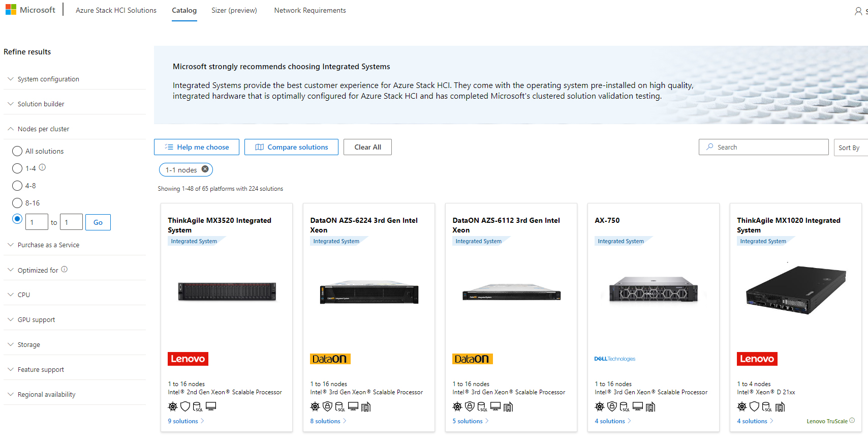Screen dimensions: 868x439
Task: Click info icon next to Optimized for
Action: [x=65, y=270]
